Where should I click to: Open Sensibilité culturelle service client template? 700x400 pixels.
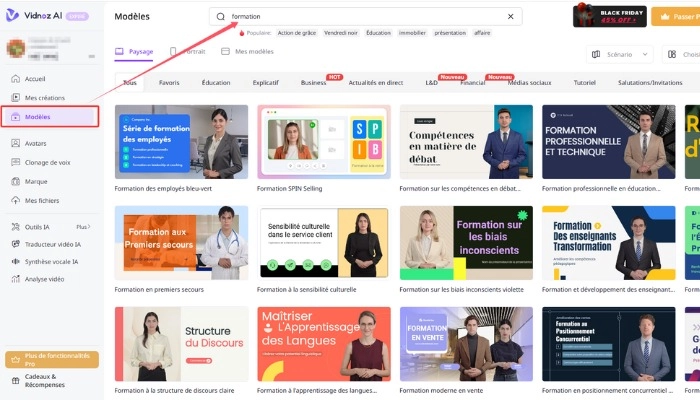click(324, 243)
